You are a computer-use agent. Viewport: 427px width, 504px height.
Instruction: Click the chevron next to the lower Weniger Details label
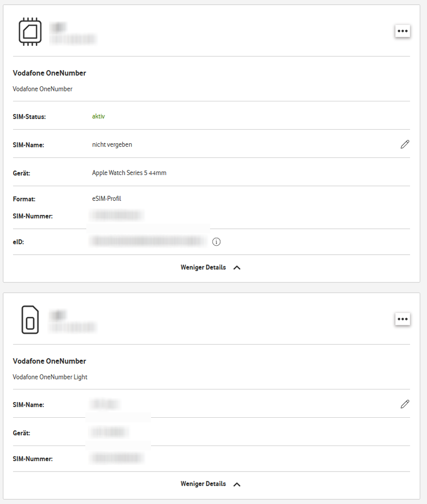click(237, 483)
